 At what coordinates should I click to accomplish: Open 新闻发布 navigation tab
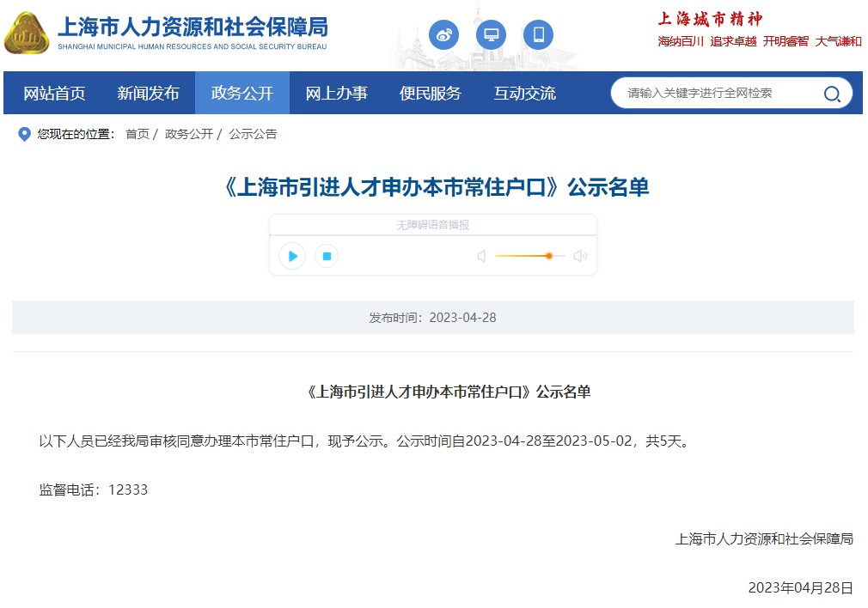point(148,93)
